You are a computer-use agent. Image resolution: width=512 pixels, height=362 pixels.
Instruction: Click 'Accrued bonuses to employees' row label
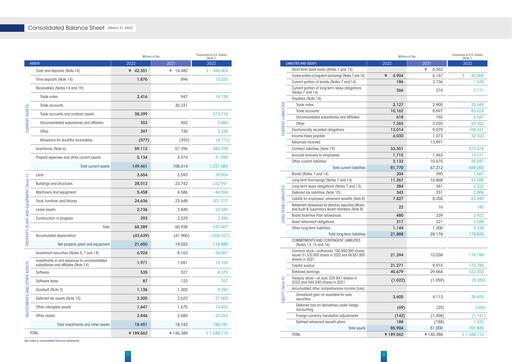[315, 155]
